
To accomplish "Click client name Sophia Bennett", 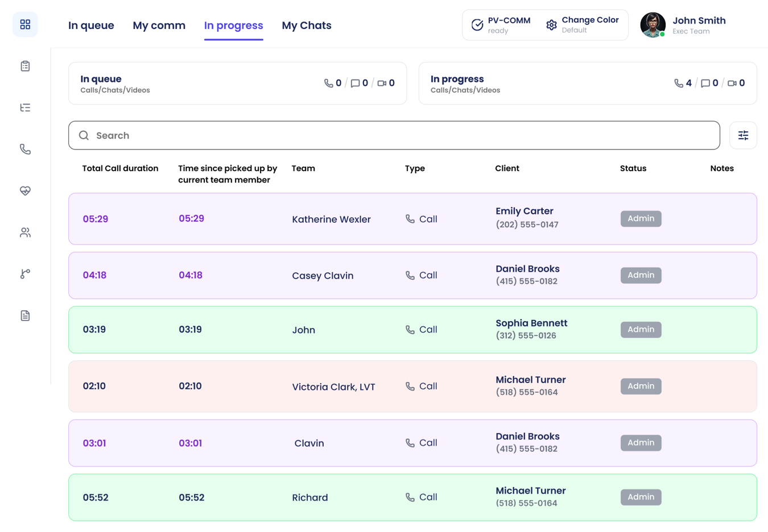I will click(531, 323).
